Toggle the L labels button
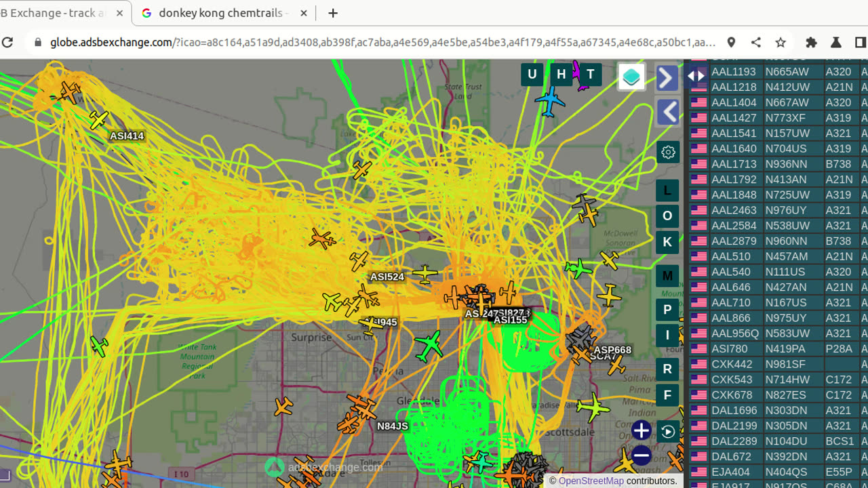Screen dimensions: 868x488 point(667,191)
